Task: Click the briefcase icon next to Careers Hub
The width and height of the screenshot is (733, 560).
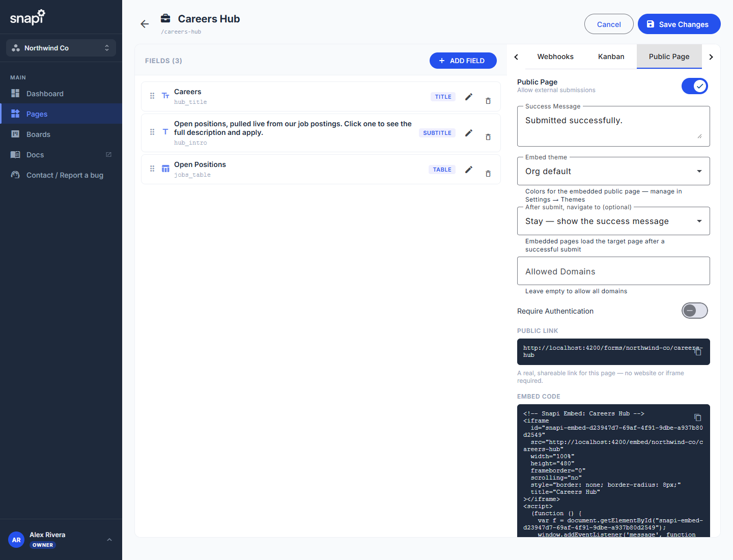Action: 165,19
